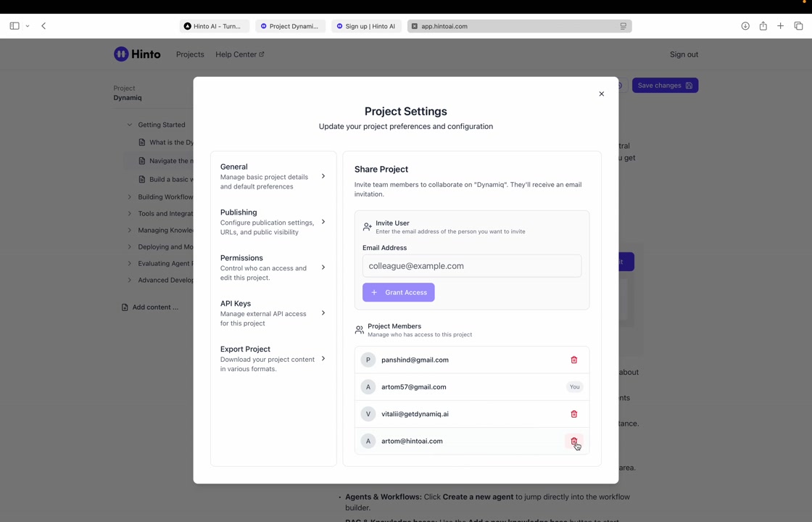The height and width of the screenshot is (522, 812).
Task: Click the Sign out link
Action: point(684,54)
